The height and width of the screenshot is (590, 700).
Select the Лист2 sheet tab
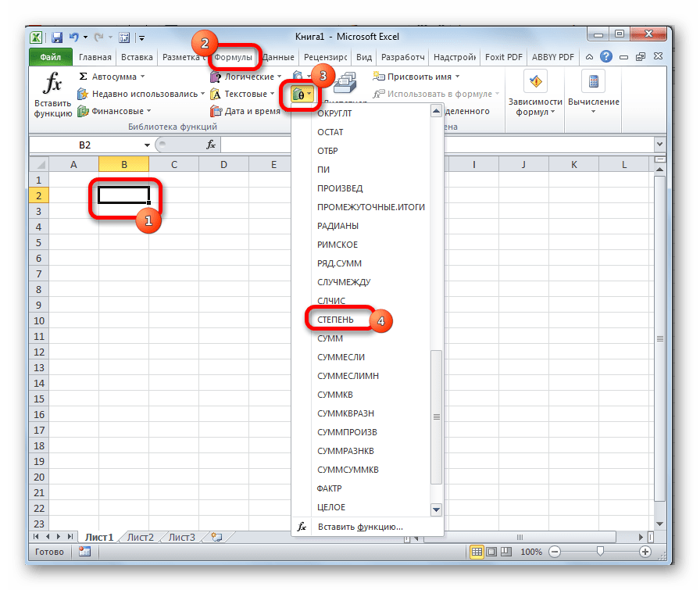[x=141, y=537]
